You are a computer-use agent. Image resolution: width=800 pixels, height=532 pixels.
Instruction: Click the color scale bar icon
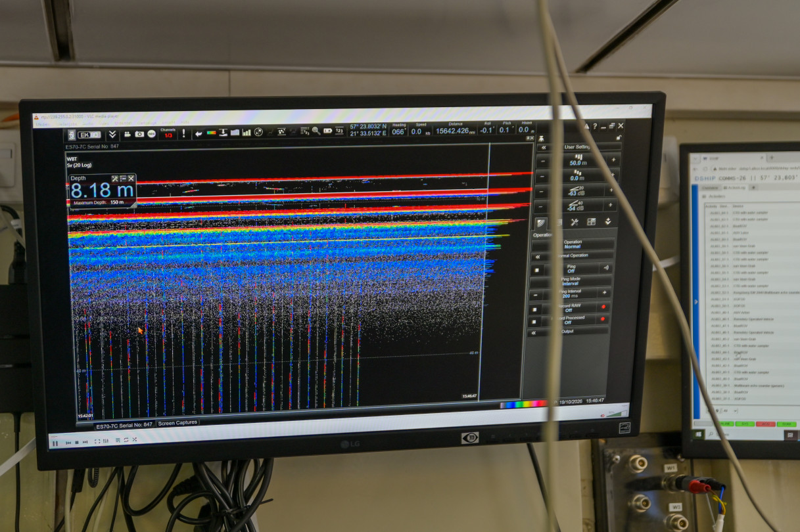click(212, 133)
